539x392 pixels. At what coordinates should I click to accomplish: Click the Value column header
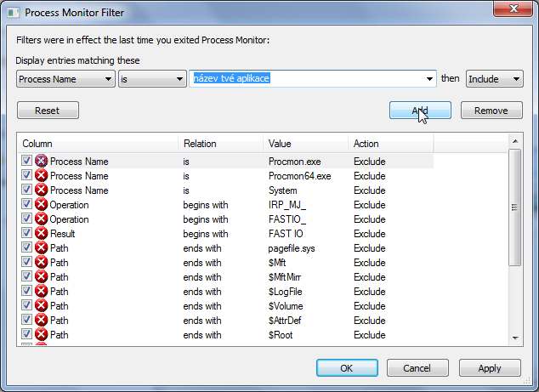pyautogui.click(x=305, y=144)
